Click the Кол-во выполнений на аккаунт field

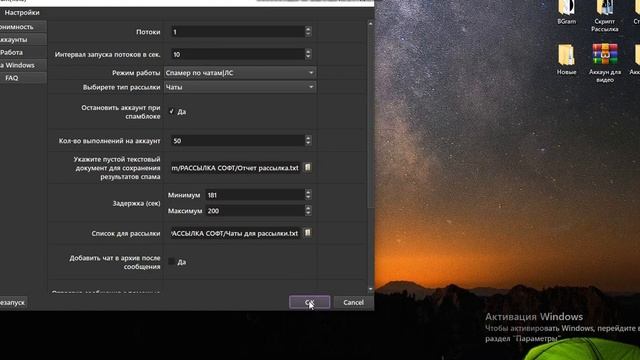(238, 141)
